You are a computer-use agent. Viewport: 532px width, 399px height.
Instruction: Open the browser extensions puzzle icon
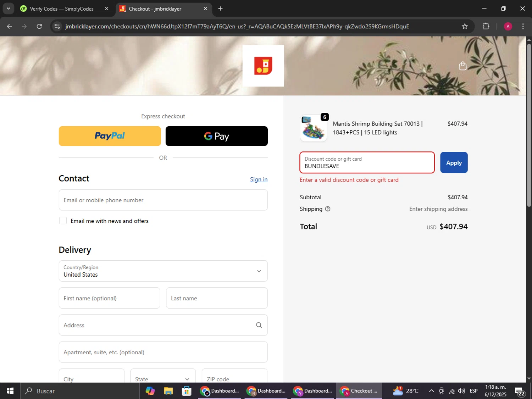point(486,26)
